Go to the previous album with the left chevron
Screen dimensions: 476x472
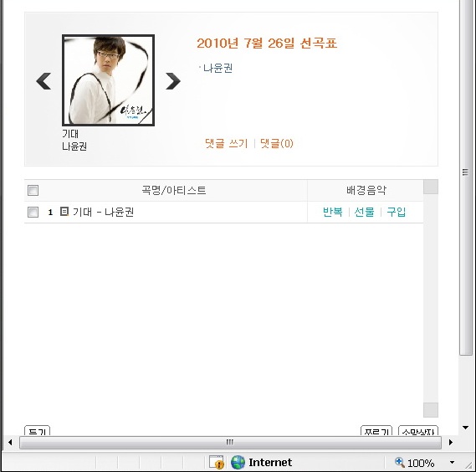coord(44,81)
